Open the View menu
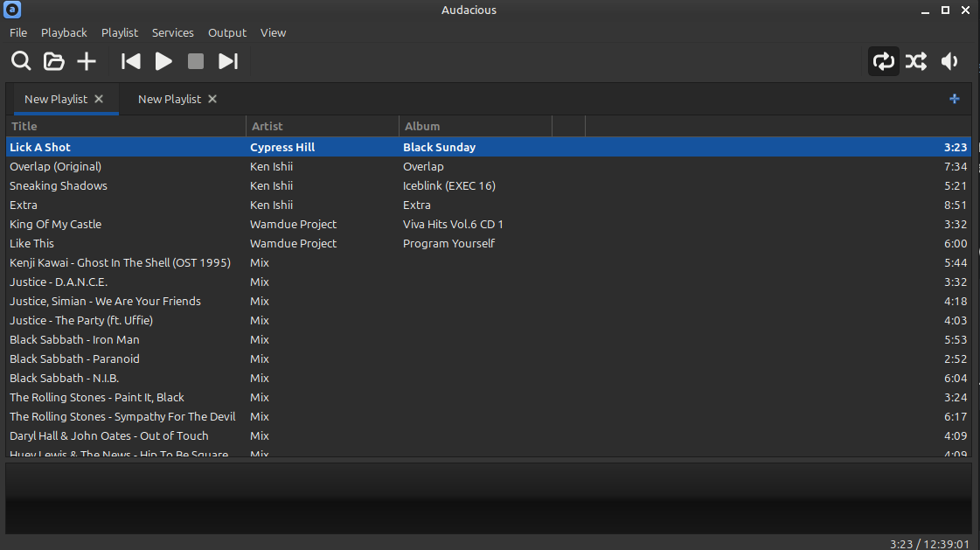The width and height of the screenshot is (980, 550). 273,32
